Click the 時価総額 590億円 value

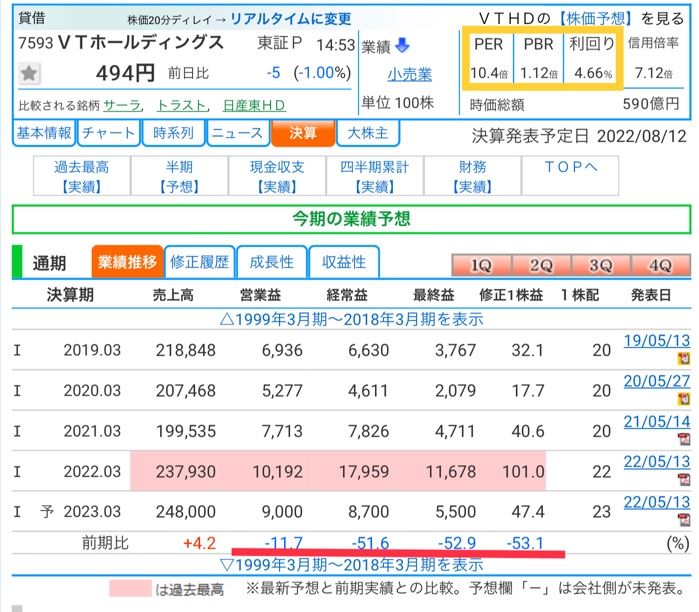(x=651, y=104)
